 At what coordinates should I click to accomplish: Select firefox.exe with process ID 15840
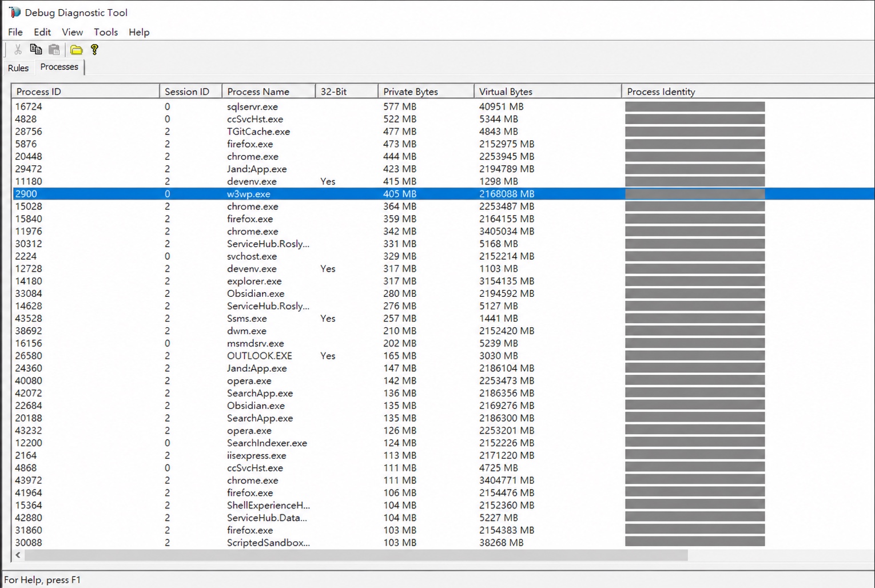pos(443,218)
